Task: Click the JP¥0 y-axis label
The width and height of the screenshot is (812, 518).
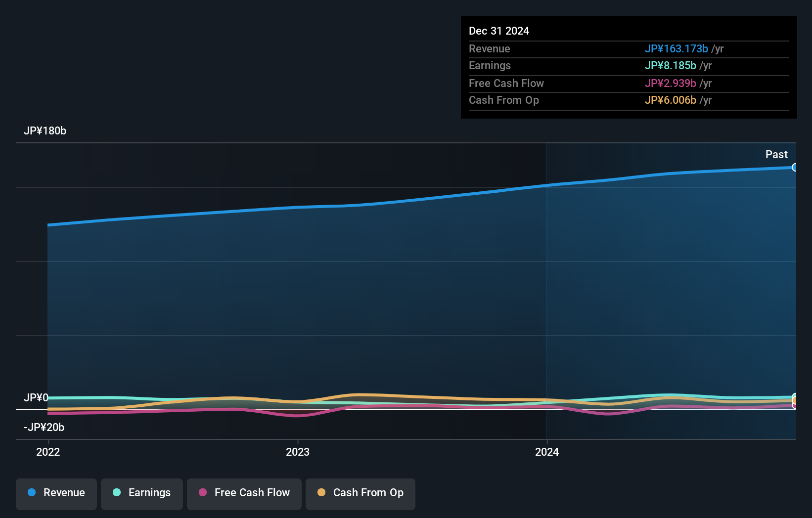Action: pyautogui.click(x=36, y=397)
